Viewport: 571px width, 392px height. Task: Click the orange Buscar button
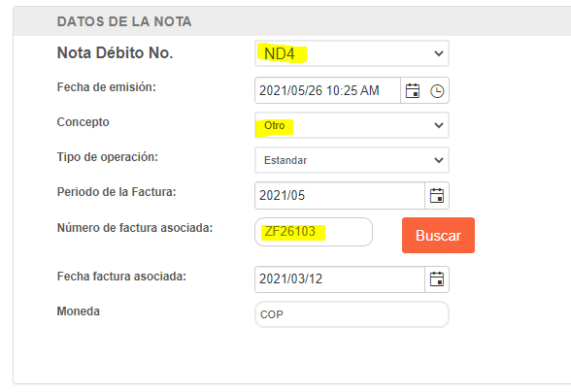click(x=439, y=235)
